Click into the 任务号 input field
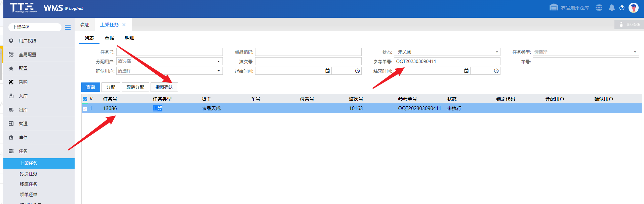 pos(169,52)
